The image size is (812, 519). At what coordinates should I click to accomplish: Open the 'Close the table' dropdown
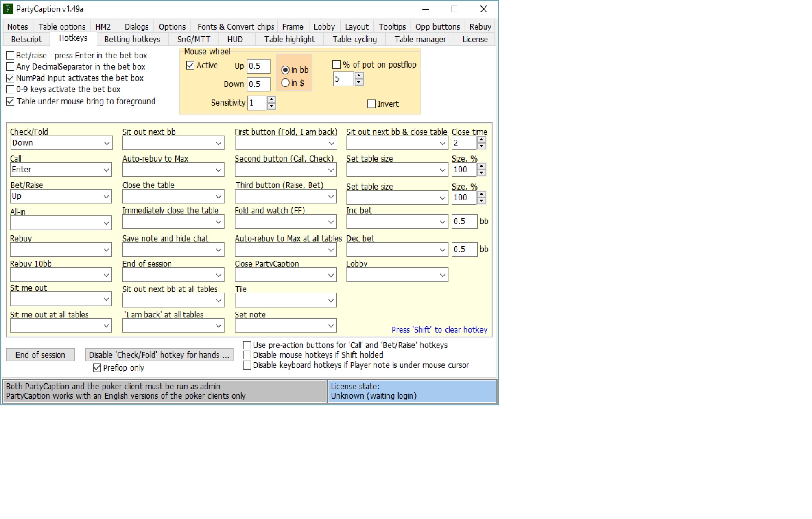[x=173, y=196]
